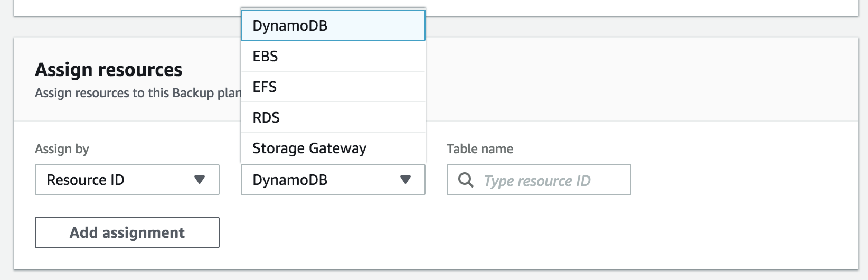Click the 'Assign resources' section heading

[x=108, y=70]
